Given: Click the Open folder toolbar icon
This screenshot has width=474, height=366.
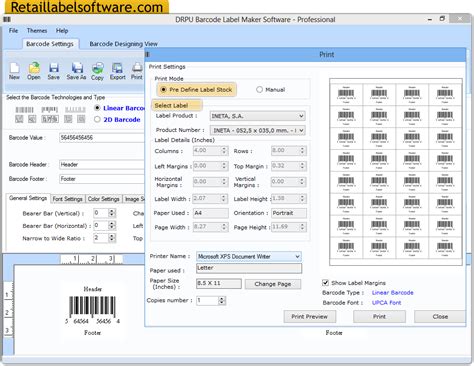Looking at the screenshot, I should (x=34, y=71).
